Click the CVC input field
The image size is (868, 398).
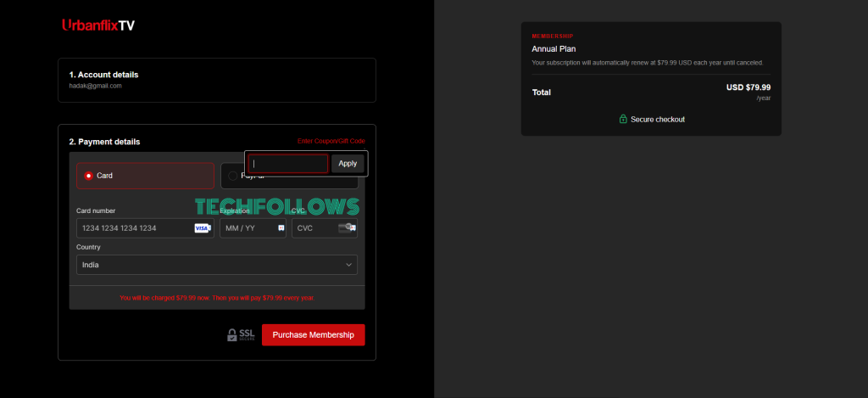tap(325, 227)
